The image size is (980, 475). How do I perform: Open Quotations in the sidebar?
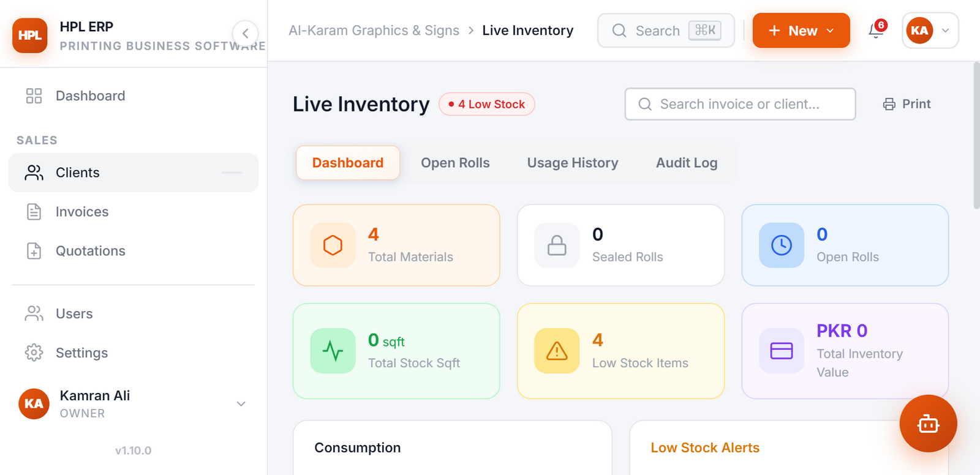[x=133, y=251]
